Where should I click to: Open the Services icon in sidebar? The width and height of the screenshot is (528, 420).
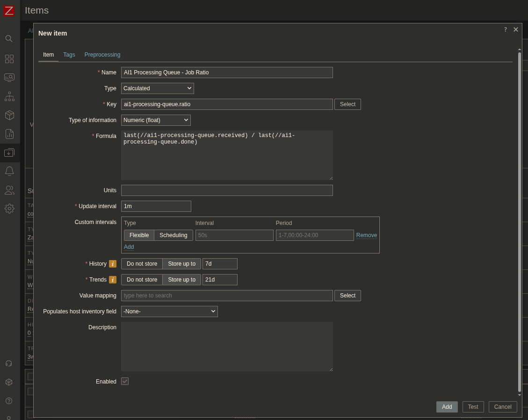[9, 97]
